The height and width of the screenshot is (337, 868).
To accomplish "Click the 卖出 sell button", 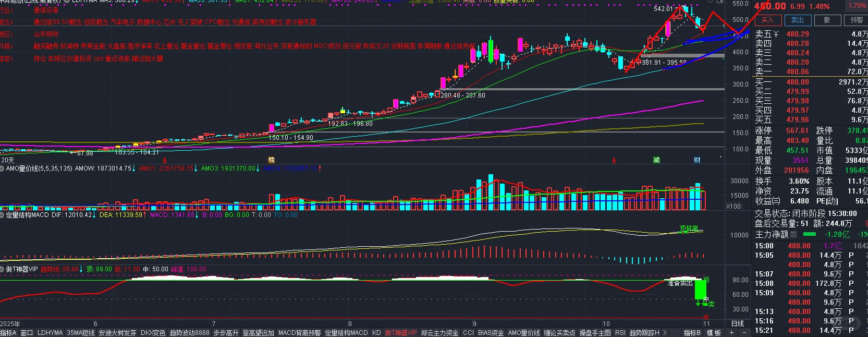I will (x=797, y=20).
